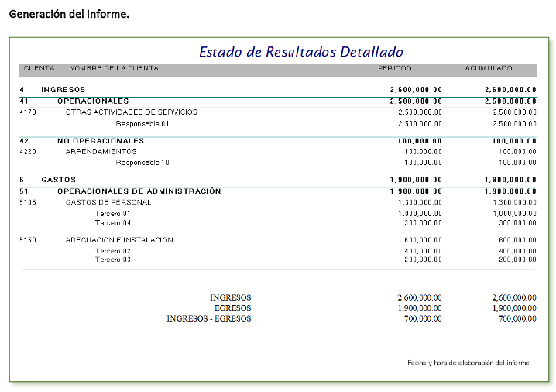Click OPERACIONALES name in account 41 row

[x=93, y=101]
